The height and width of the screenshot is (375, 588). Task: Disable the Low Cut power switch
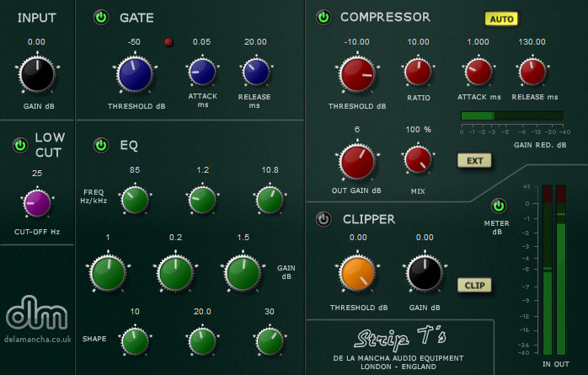[20, 145]
